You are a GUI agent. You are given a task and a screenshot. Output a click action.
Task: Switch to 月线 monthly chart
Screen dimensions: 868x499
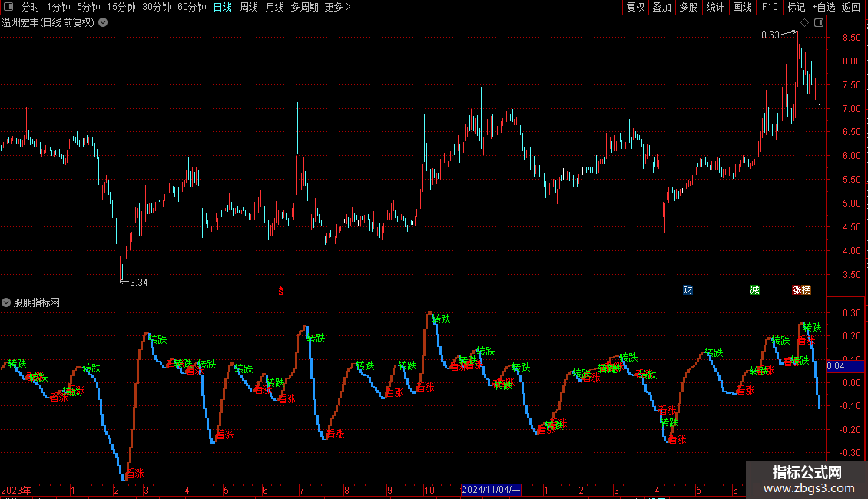point(274,7)
